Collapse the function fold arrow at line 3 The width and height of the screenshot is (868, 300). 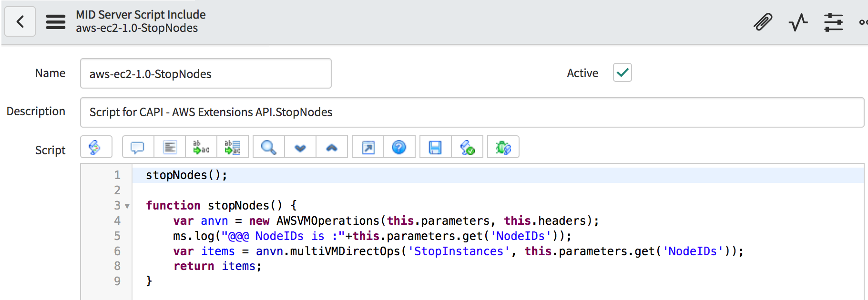point(127,206)
